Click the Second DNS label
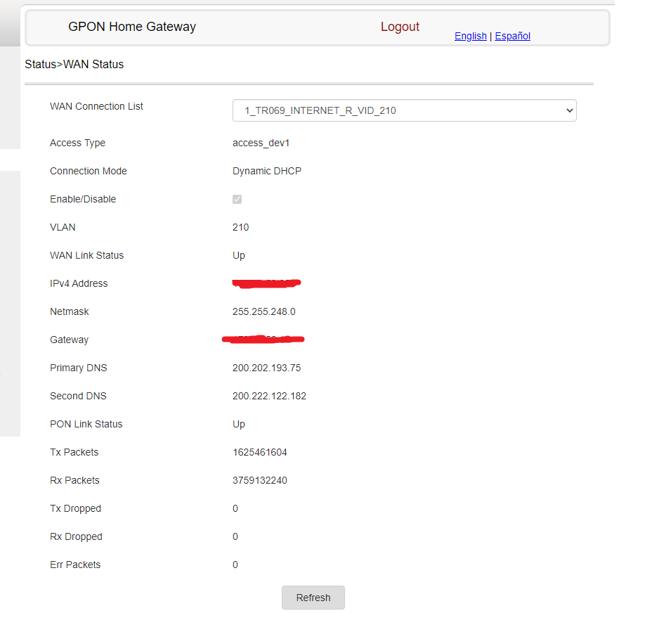This screenshot has height=644, width=652. click(x=78, y=396)
